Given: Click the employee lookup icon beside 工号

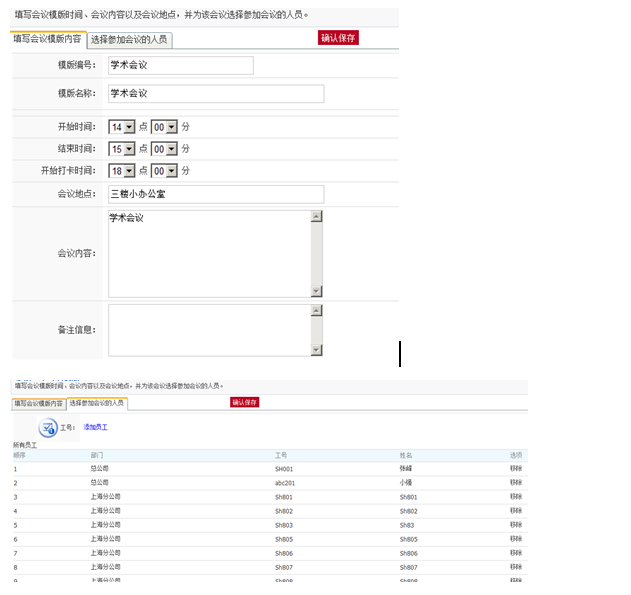Looking at the screenshot, I should (48, 428).
